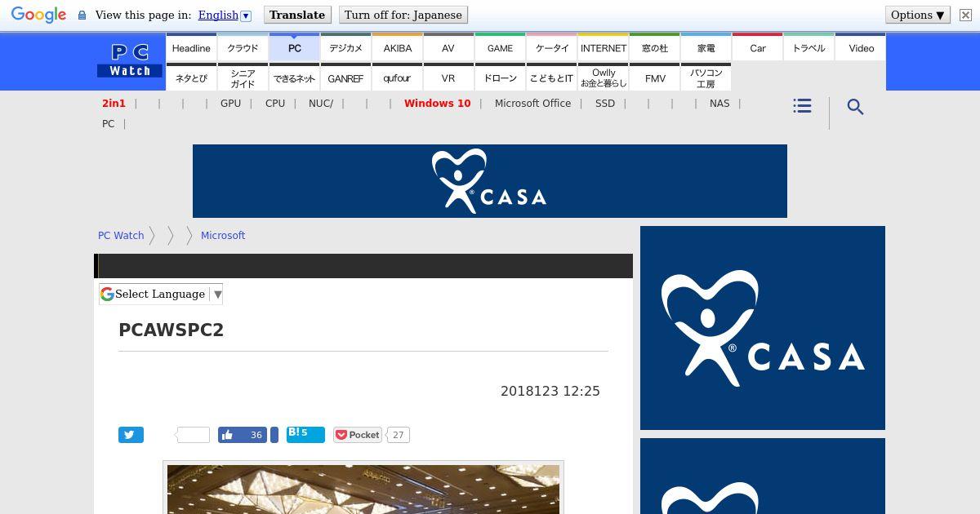Click the PC Watch breadcrumb link
The image size is (980, 514).
pyautogui.click(x=121, y=235)
